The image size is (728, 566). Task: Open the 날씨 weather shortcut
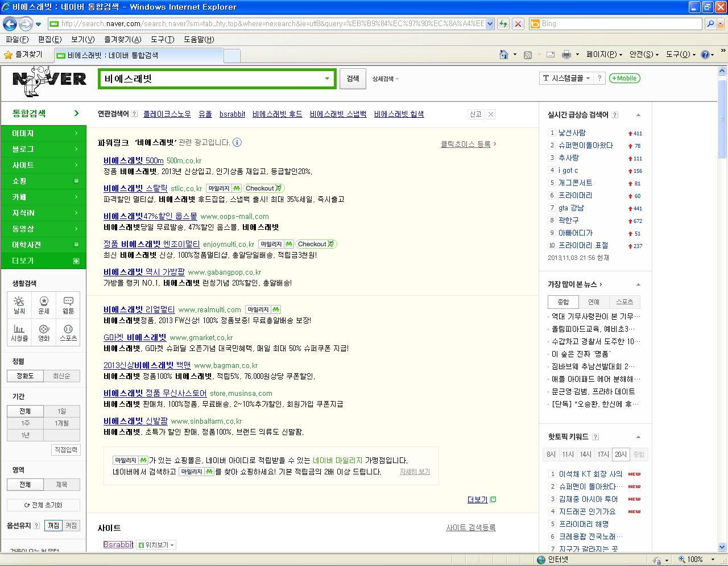[19, 305]
